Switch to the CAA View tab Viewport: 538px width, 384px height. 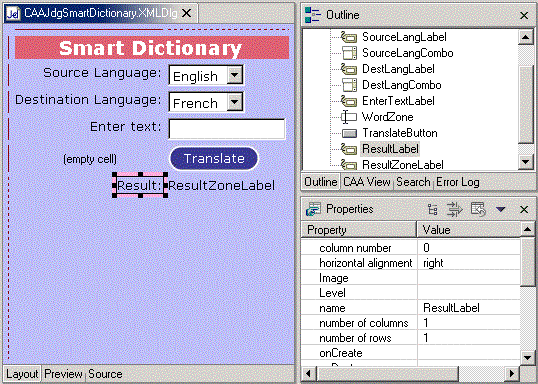point(366,182)
